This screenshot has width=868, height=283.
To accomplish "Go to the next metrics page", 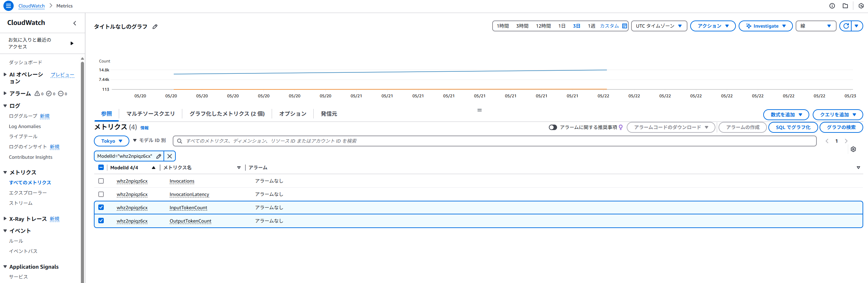I will [x=846, y=141].
